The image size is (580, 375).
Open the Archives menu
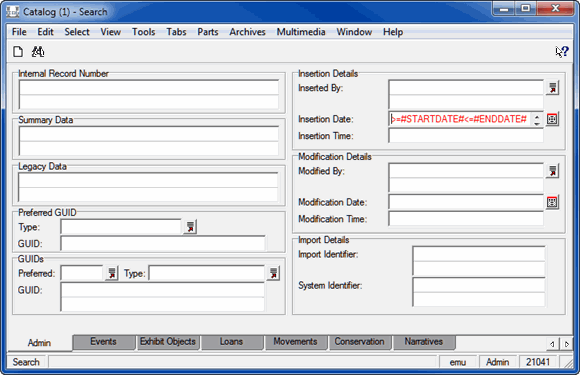[x=247, y=32]
